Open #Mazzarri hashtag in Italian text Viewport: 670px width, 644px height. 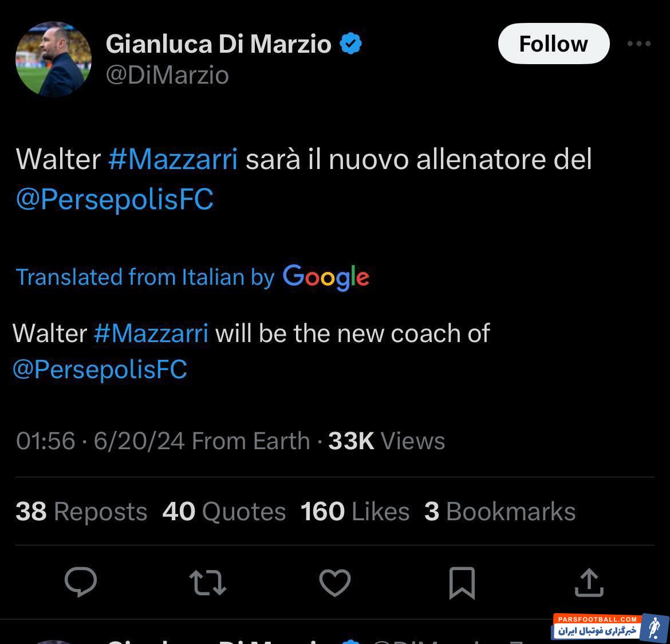click(173, 159)
